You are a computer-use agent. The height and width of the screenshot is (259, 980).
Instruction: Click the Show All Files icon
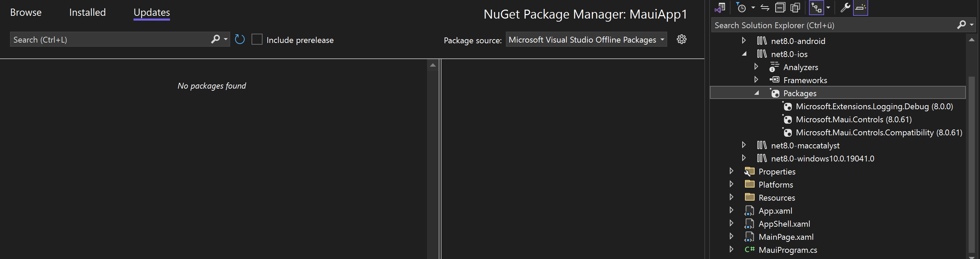coord(795,8)
